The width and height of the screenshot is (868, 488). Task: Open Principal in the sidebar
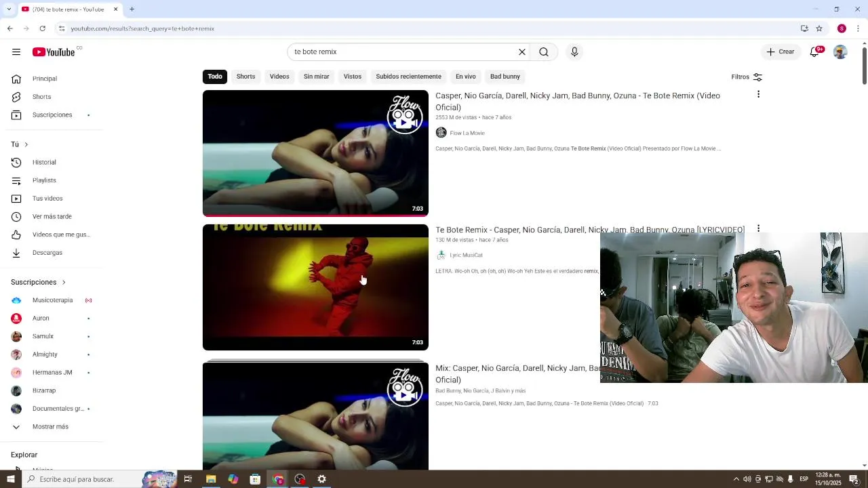[52, 79]
